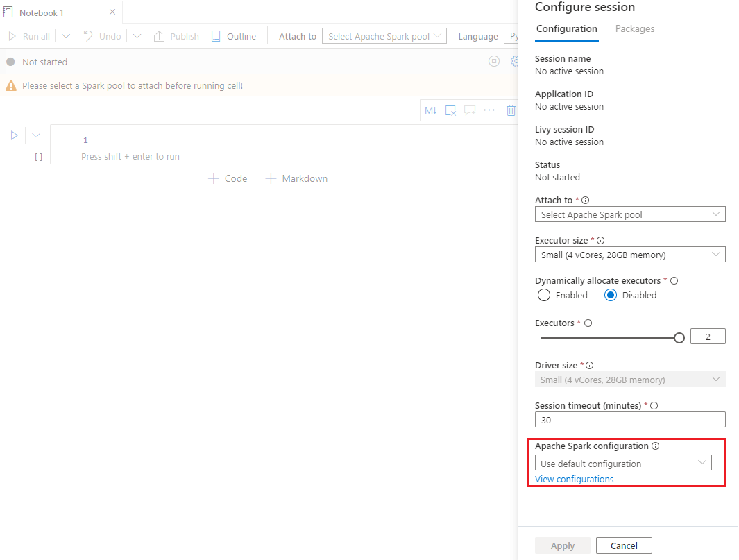The width and height of the screenshot is (739, 560).
Task: Undo the last action
Action: [x=101, y=36]
